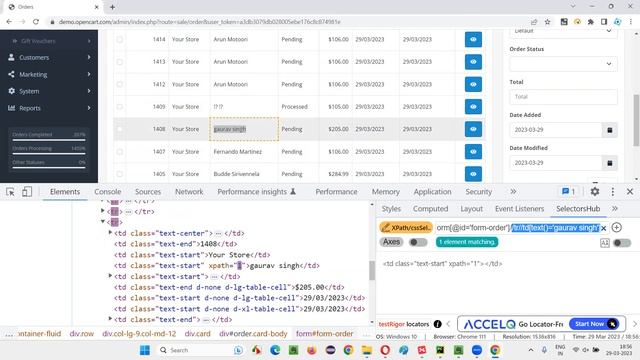Open Date Modified calendar picker
The height and width of the screenshot is (360, 640).
(x=610, y=163)
